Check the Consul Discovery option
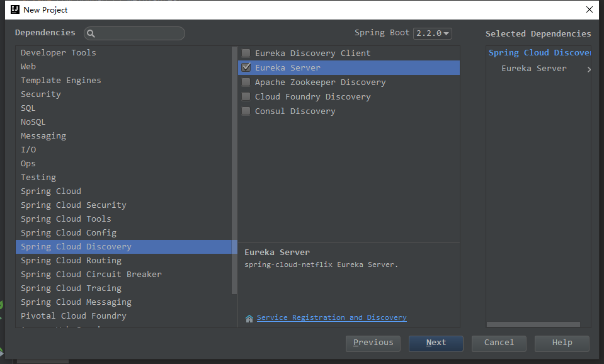The height and width of the screenshot is (364, 604). 246,111
